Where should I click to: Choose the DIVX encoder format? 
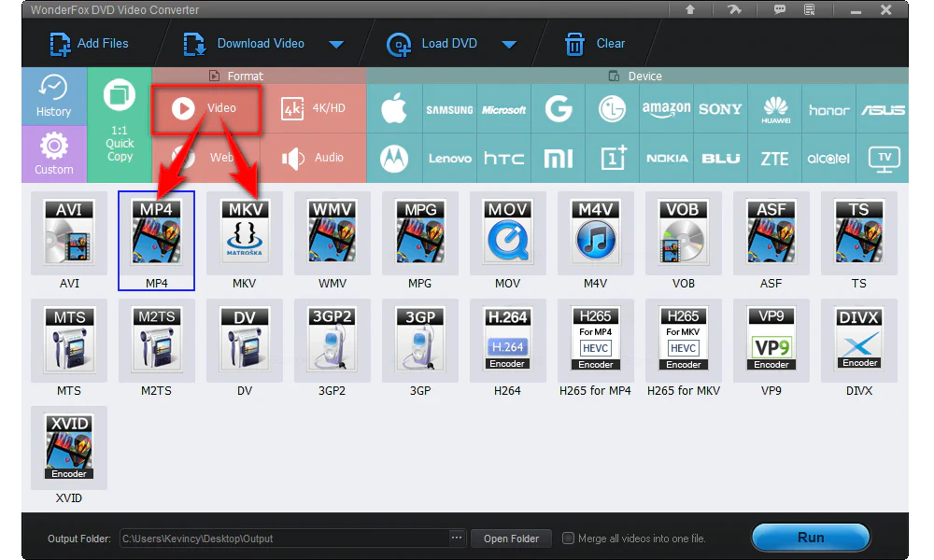pyautogui.click(x=859, y=341)
